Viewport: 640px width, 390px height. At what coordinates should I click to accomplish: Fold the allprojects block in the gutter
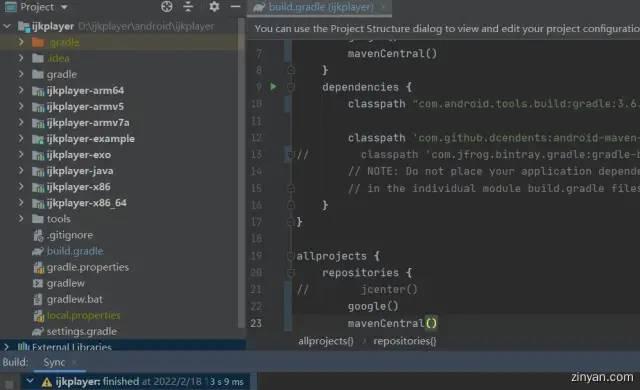[x=291, y=256]
